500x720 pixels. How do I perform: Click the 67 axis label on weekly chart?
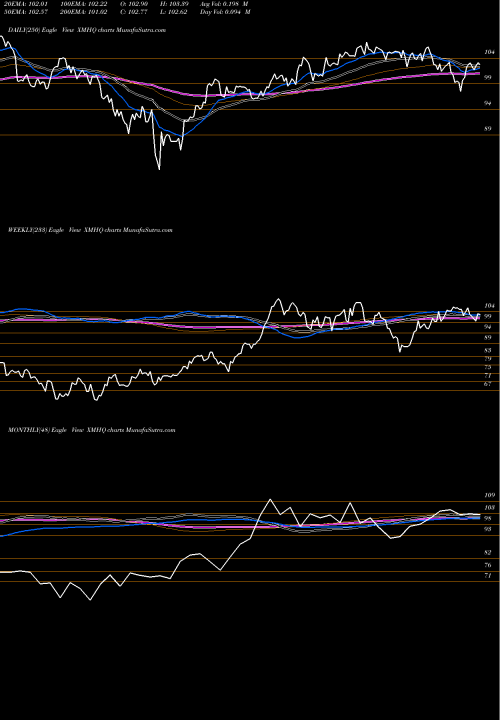pyautogui.click(x=488, y=384)
